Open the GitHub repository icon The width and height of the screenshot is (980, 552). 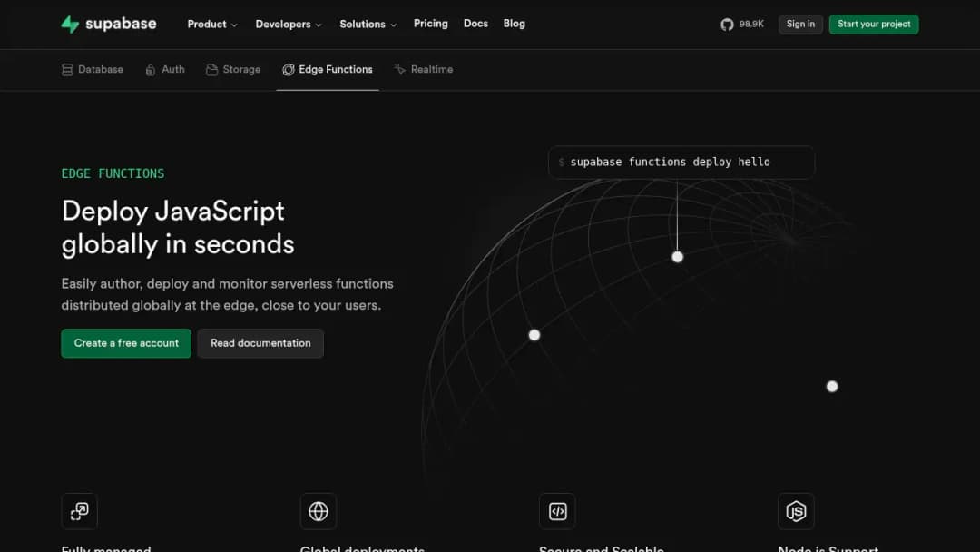click(x=726, y=25)
